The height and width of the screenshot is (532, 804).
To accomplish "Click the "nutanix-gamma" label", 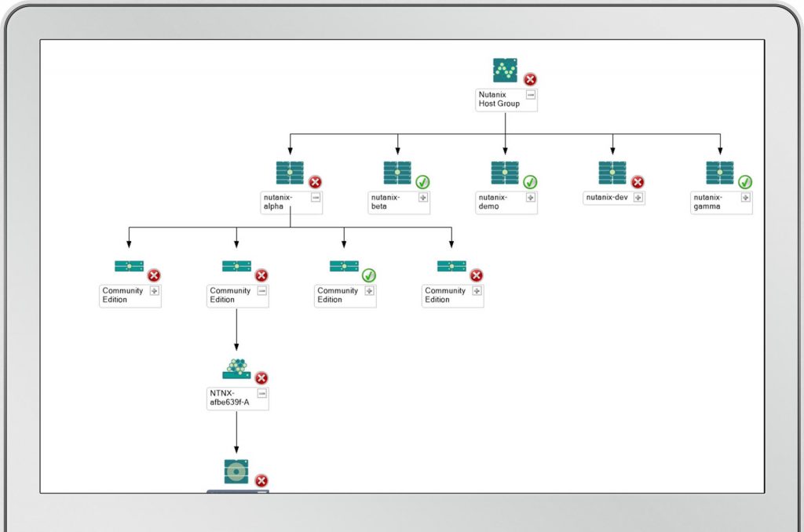I will point(707,202).
